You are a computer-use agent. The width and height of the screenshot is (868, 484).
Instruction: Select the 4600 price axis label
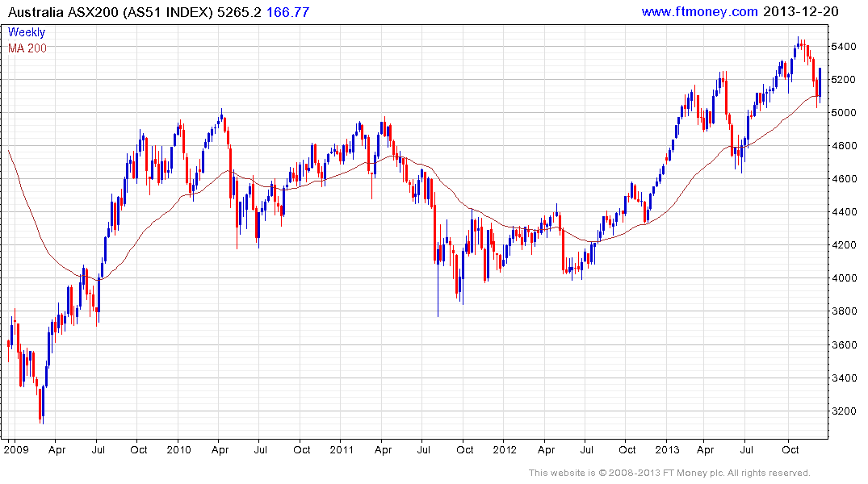click(x=844, y=178)
